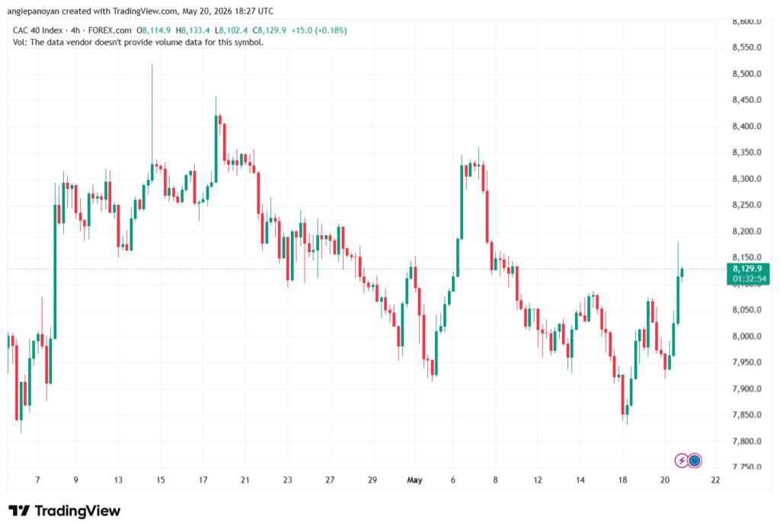This screenshot has height=532, width=780.
Task: Click the date 22 on time axis
Action: [x=715, y=480]
